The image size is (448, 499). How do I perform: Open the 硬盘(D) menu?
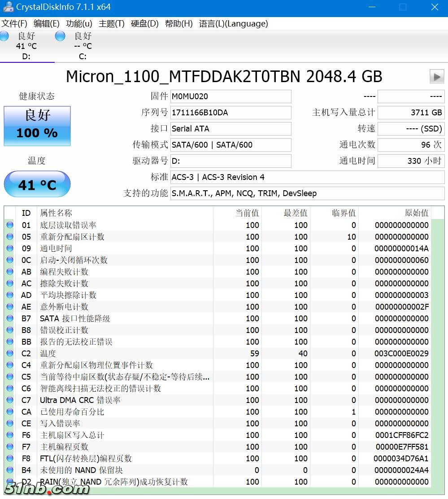[x=144, y=24]
